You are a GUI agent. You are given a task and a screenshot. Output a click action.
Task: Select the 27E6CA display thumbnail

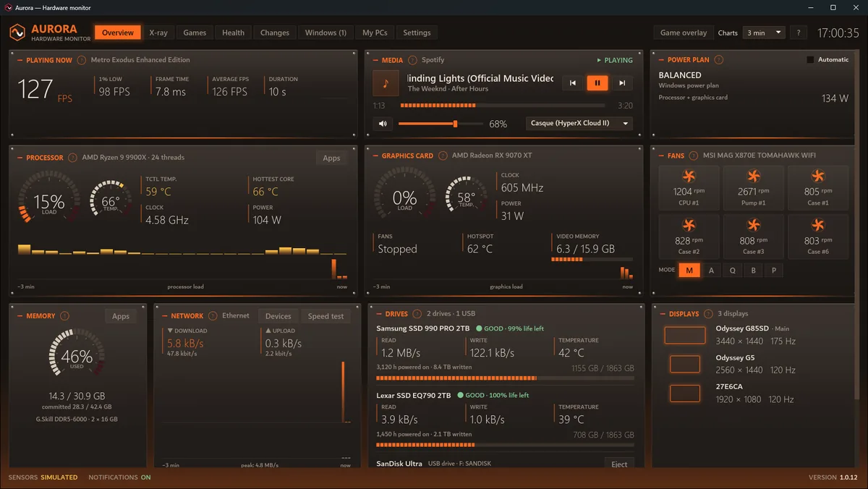[685, 393]
